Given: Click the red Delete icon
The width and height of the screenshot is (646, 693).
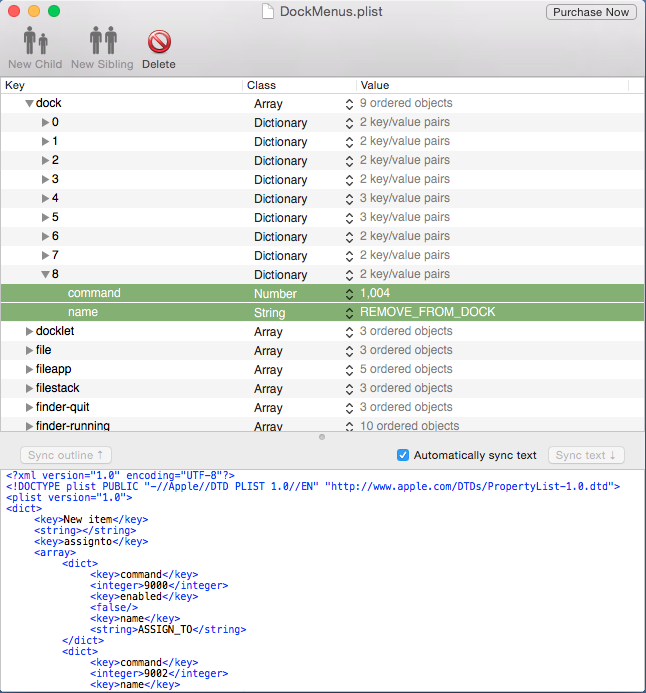Looking at the screenshot, I should coord(158,43).
